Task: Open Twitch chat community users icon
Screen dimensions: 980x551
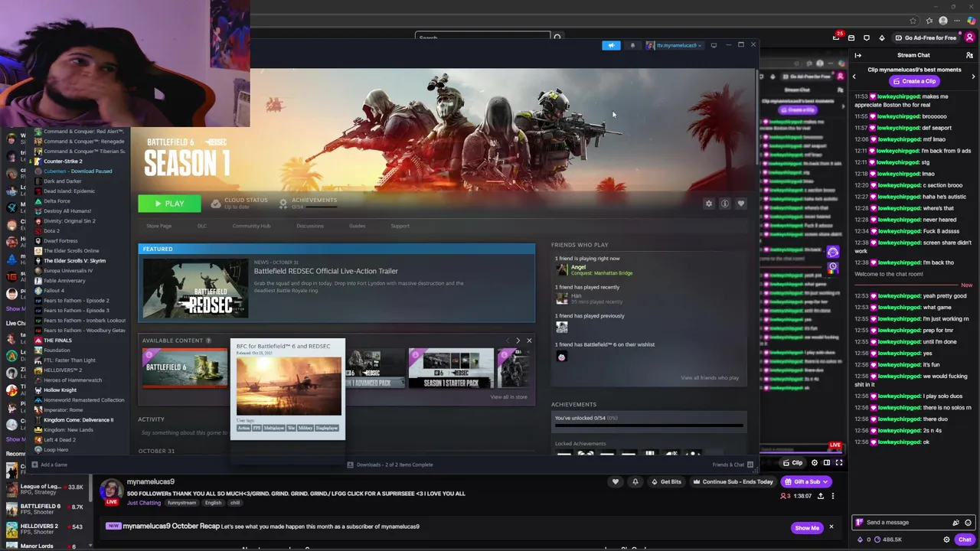Action: [x=969, y=55]
